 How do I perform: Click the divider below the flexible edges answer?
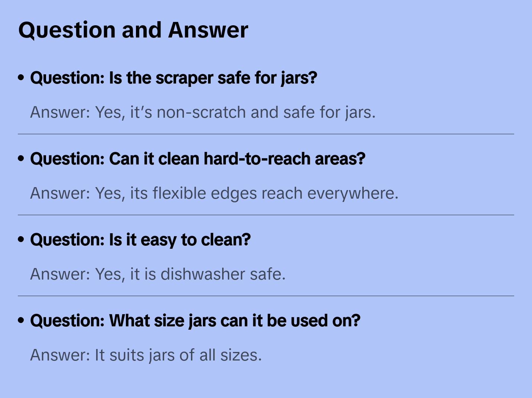point(266,215)
